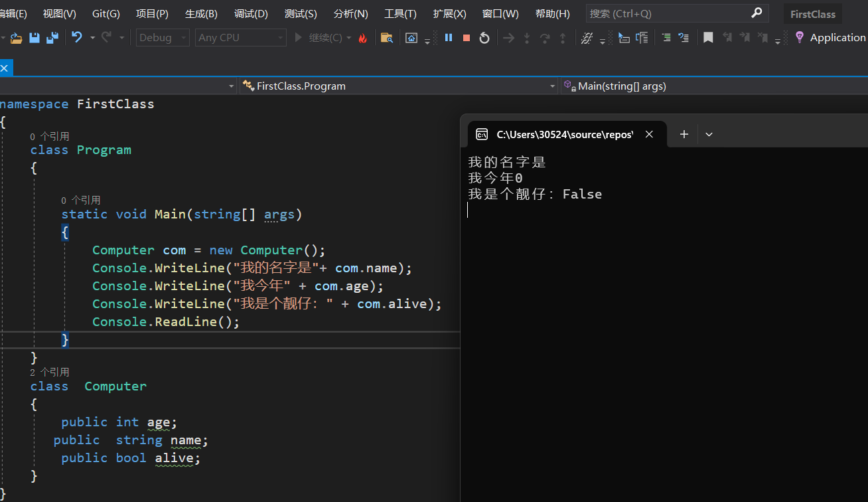Image resolution: width=868 pixels, height=502 pixels.
Task: Add a new console tab with plus
Action: pos(684,134)
